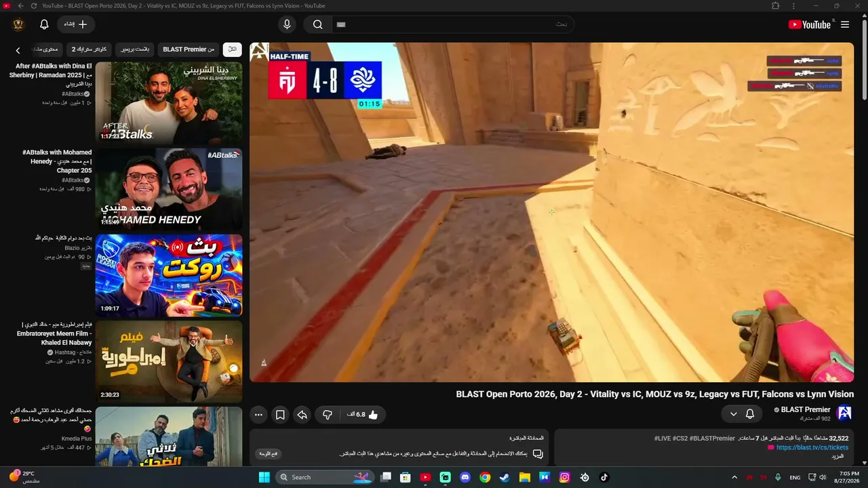The image size is (868, 488).
Task: Go to YouTube home via the logo
Action: coord(810,24)
